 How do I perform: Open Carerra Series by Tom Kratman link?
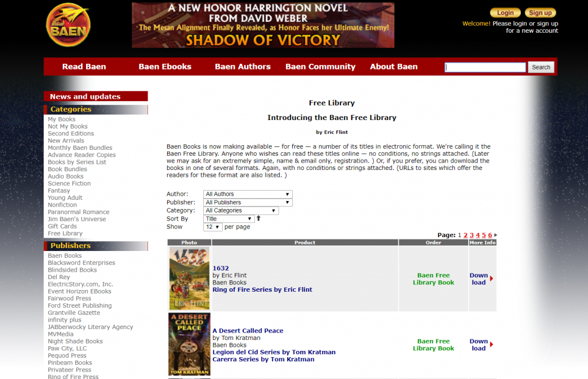[263, 359]
